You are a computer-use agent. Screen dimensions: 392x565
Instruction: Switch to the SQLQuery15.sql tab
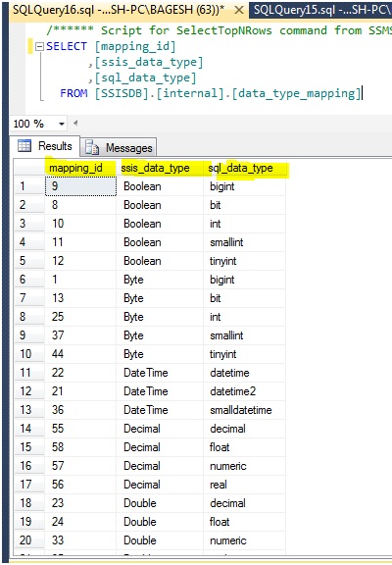(x=320, y=10)
